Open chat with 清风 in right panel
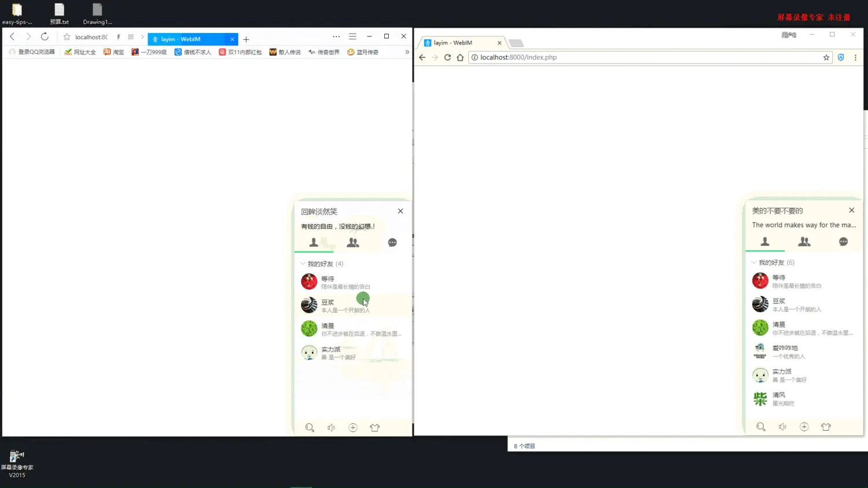Image resolution: width=868 pixels, height=488 pixels. (x=804, y=398)
